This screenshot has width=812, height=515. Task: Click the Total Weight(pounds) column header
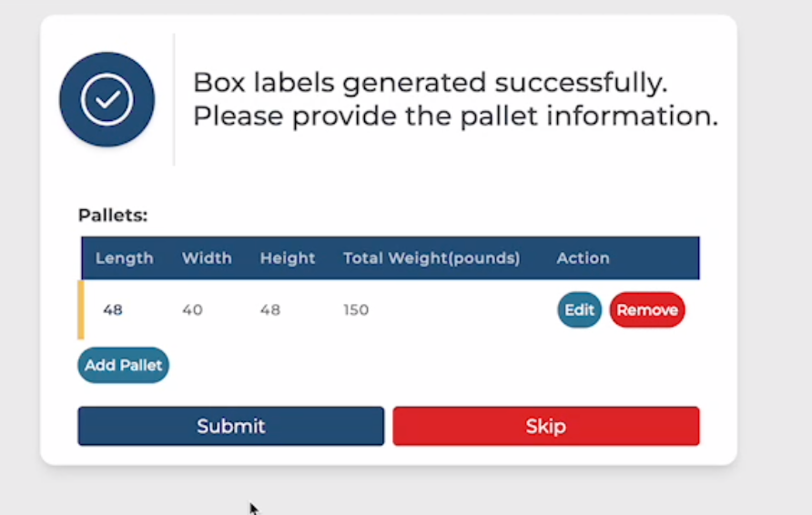(x=431, y=258)
